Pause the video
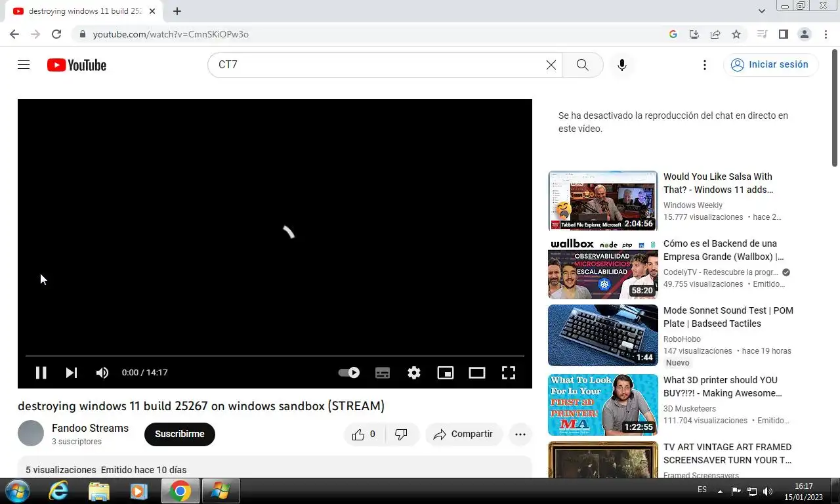The image size is (840, 504). point(41,373)
